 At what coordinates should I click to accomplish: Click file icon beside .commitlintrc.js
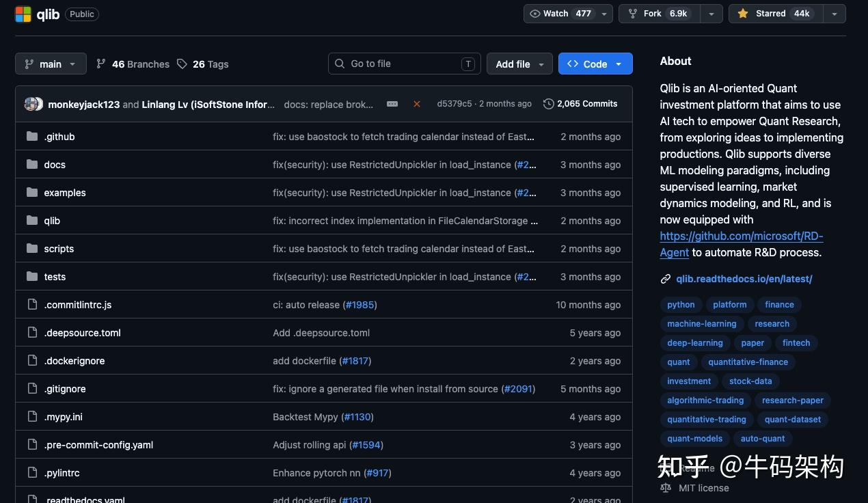click(32, 305)
